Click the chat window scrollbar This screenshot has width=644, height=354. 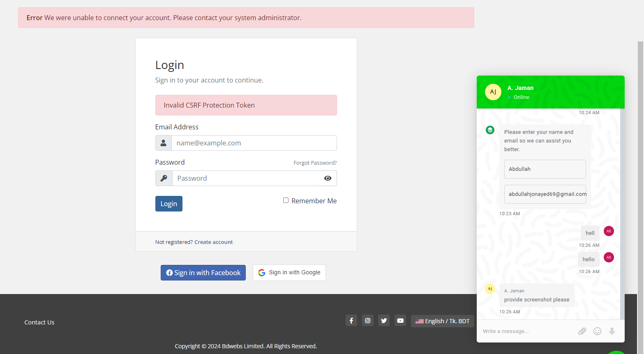point(622,214)
